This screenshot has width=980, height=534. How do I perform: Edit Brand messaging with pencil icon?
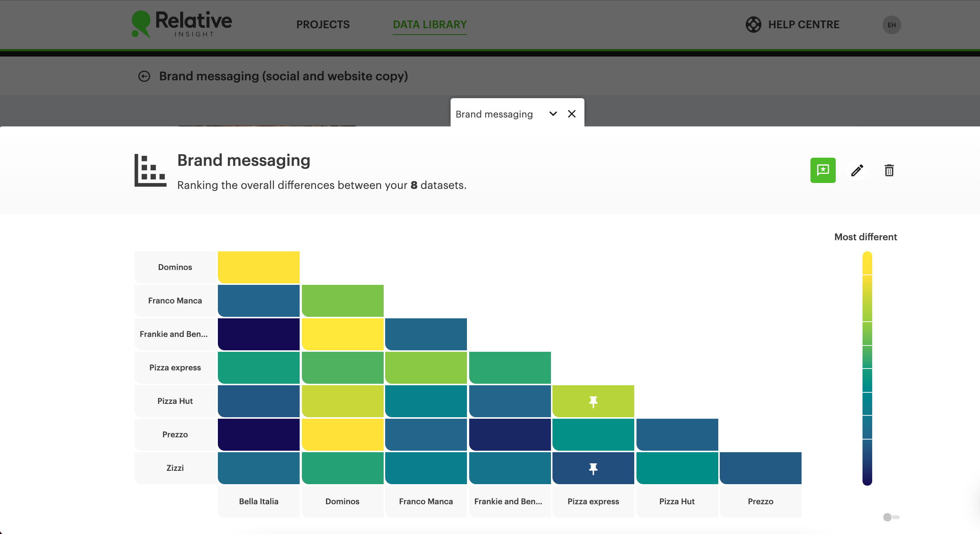(857, 170)
